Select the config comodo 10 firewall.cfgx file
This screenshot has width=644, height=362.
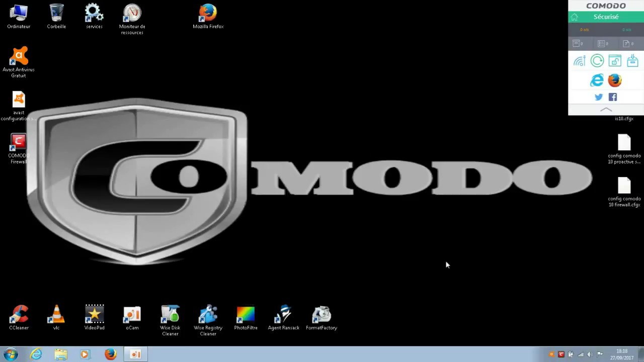click(x=624, y=192)
